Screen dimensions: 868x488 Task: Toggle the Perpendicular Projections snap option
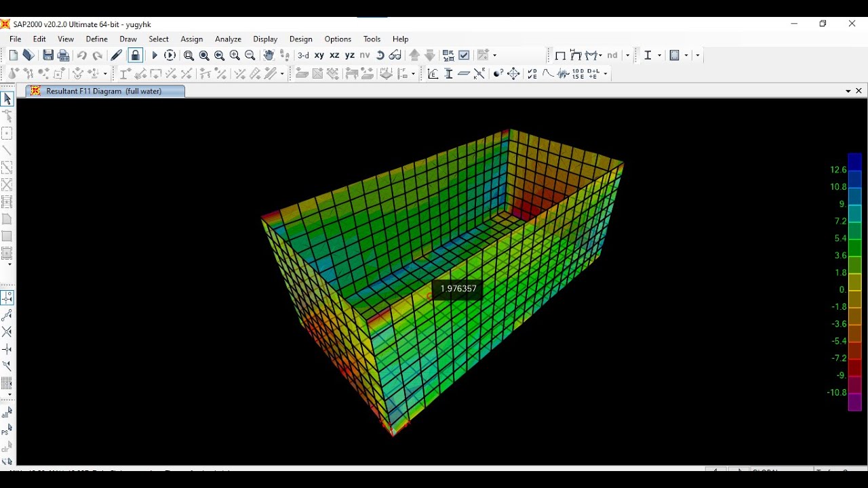click(x=7, y=349)
